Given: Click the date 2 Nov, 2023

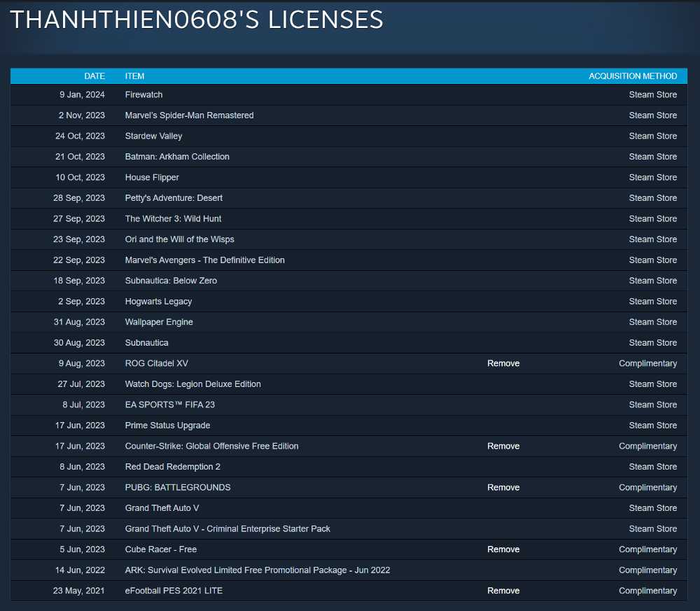Looking at the screenshot, I should coord(82,115).
